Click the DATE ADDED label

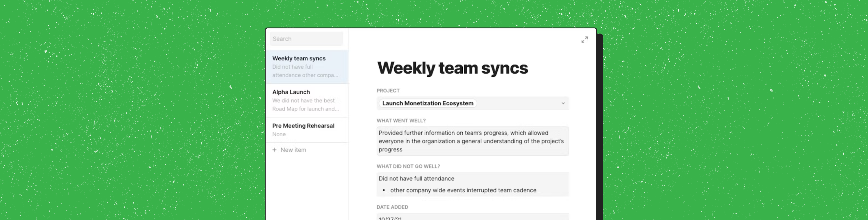pyautogui.click(x=392, y=207)
